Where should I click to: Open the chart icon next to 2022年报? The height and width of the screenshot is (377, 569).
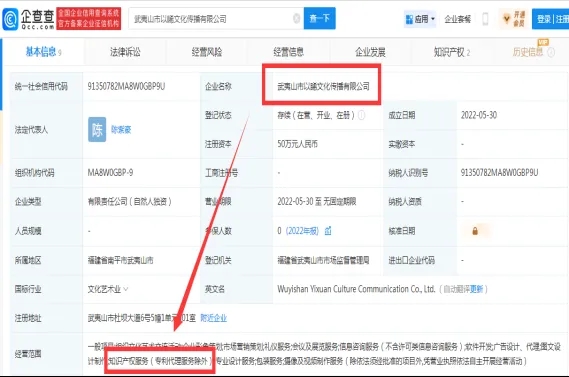328,231
